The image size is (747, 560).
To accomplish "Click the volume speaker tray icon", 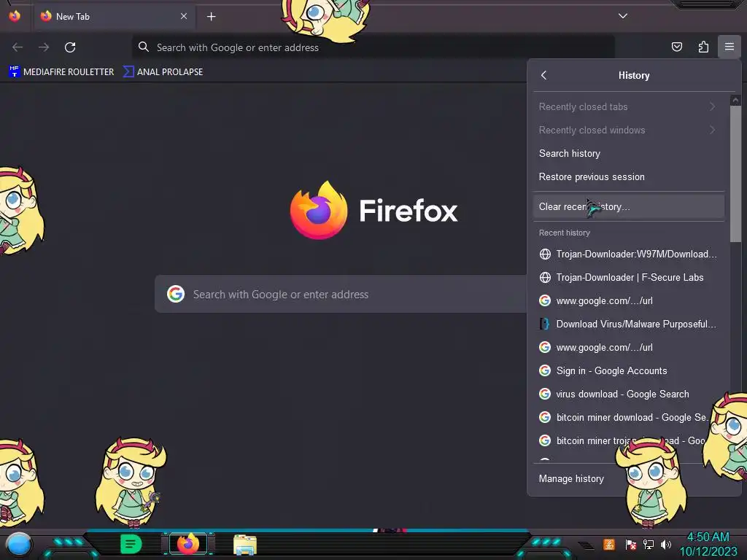I will click(x=666, y=544).
